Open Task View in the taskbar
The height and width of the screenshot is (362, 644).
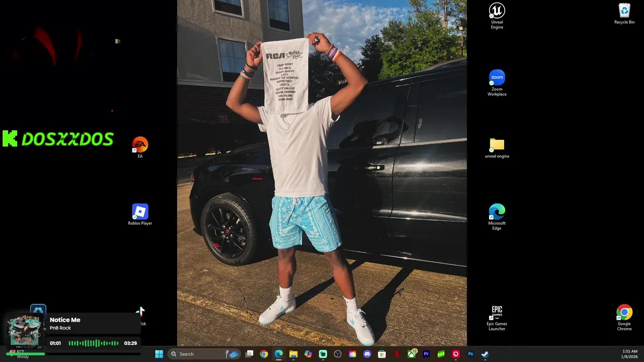(249, 354)
